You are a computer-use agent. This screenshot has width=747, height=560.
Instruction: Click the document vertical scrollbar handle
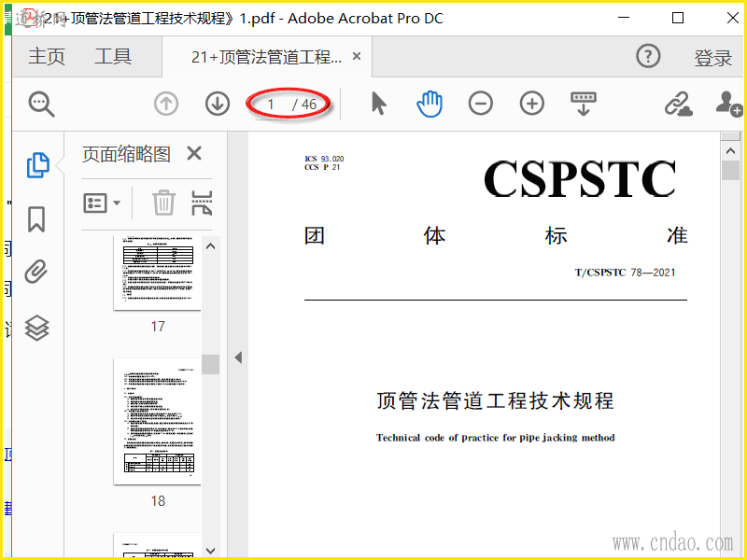(730, 170)
